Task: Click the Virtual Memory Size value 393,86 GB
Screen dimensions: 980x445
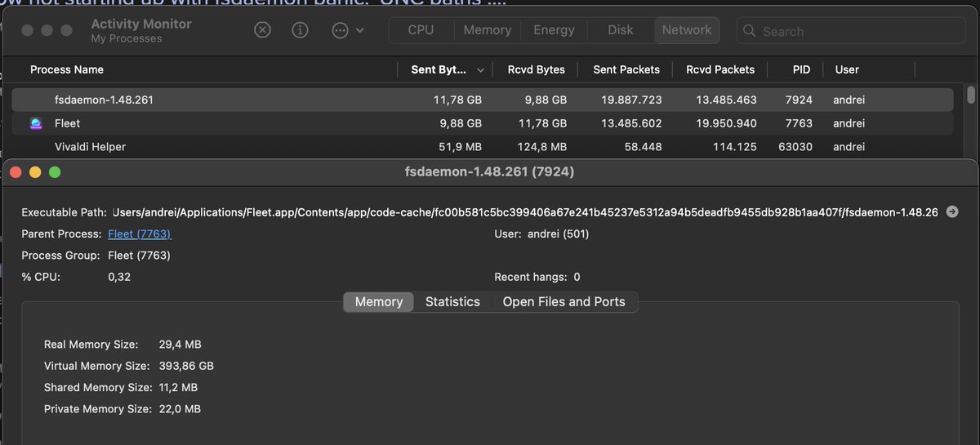Action: tap(186, 366)
